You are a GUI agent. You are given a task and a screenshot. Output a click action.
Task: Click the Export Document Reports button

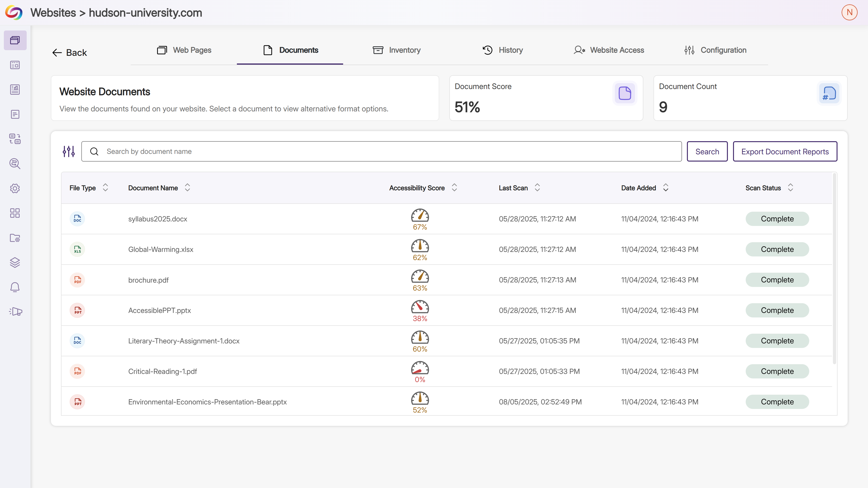click(x=785, y=152)
